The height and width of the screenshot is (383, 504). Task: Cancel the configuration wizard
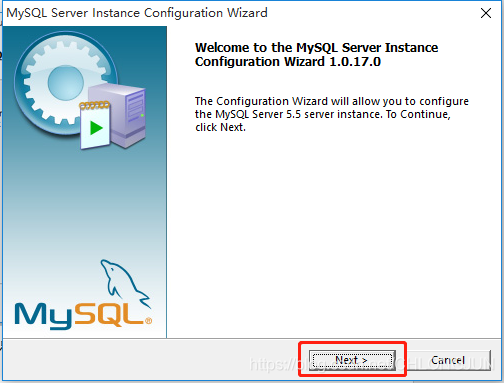pos(448,360)
